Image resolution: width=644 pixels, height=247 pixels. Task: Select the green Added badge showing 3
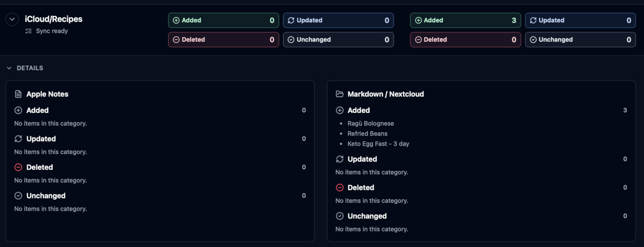[x=465, y=20]
